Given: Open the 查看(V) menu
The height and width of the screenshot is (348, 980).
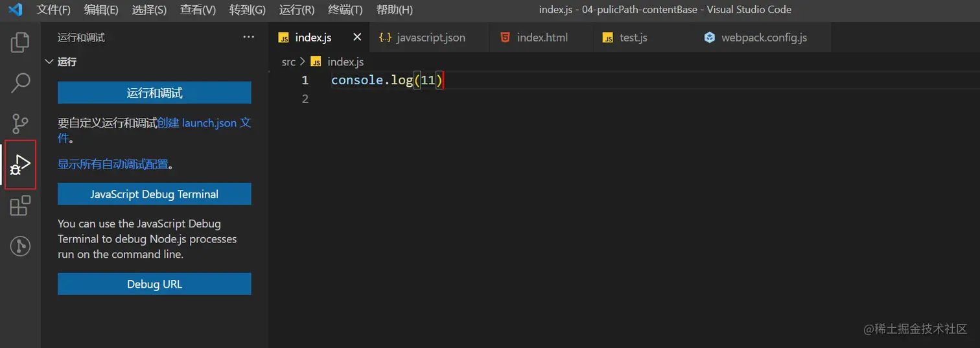Looking at the screenshot, I should (198, 10).
